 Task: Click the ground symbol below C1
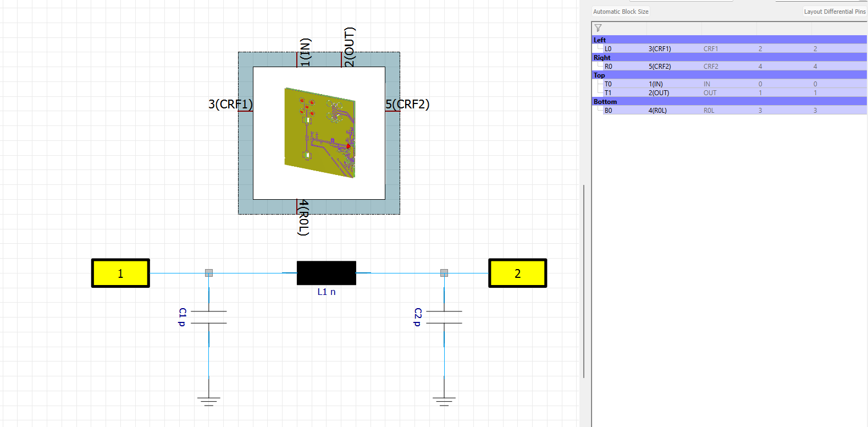(209, 401)
